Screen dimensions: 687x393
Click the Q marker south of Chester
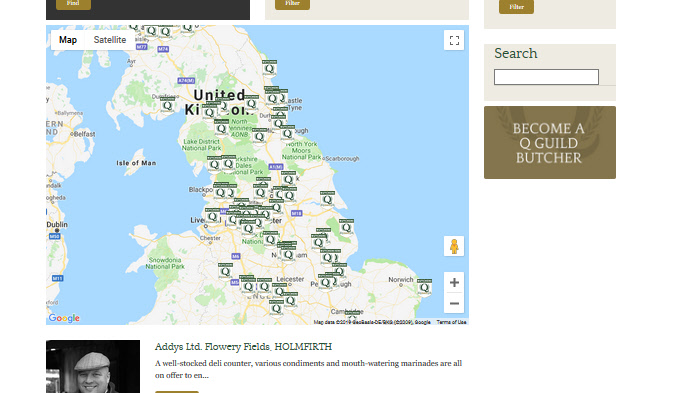pos(226,271)
